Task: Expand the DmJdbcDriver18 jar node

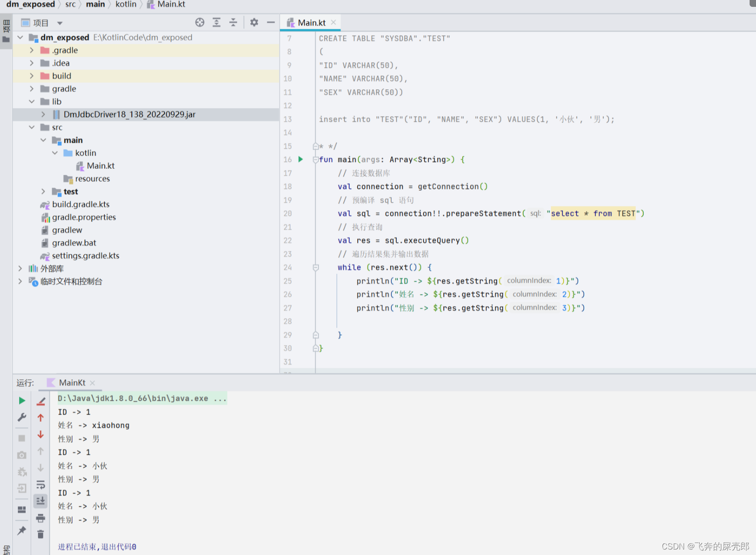Action: pos(43,114)
